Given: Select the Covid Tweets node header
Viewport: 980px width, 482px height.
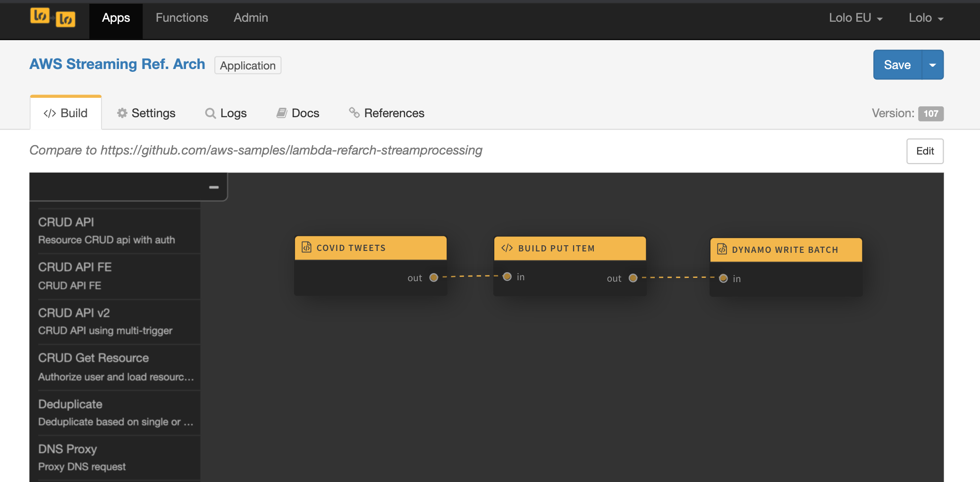Looking at the screenshot, I should (x=371, y=248).
